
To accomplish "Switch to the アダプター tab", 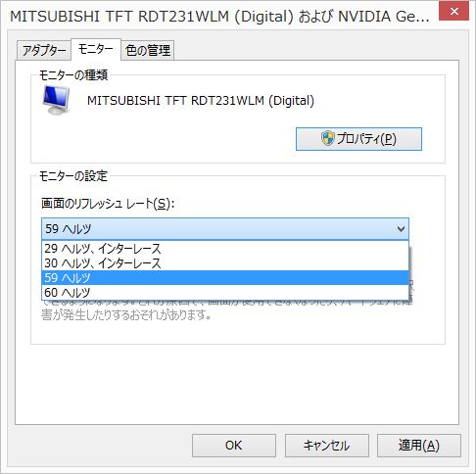I will coord(44,51).
